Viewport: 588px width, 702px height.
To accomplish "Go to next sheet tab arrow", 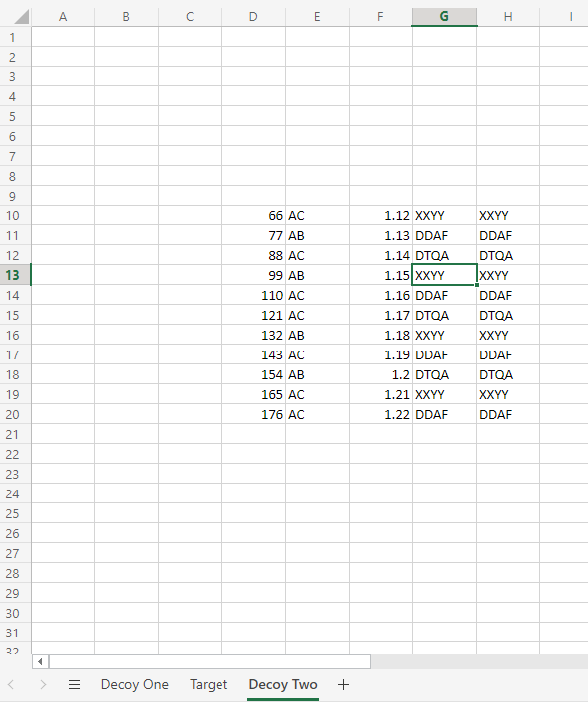I will tap(43, 684).
